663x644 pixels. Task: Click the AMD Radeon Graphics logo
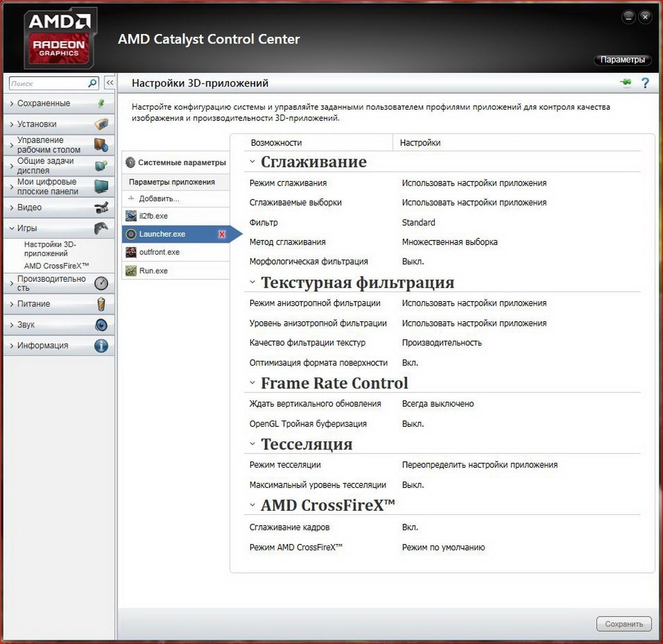tap(60, 38)
